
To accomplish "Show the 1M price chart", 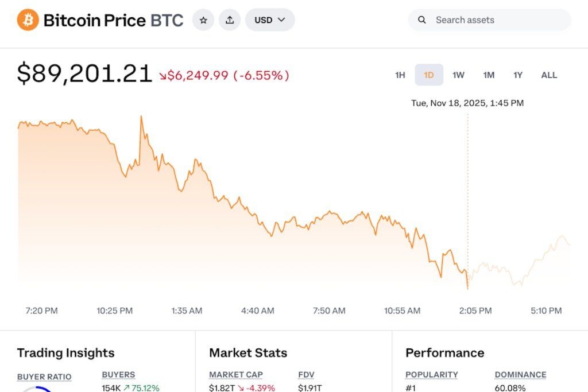I will point(489,75).
